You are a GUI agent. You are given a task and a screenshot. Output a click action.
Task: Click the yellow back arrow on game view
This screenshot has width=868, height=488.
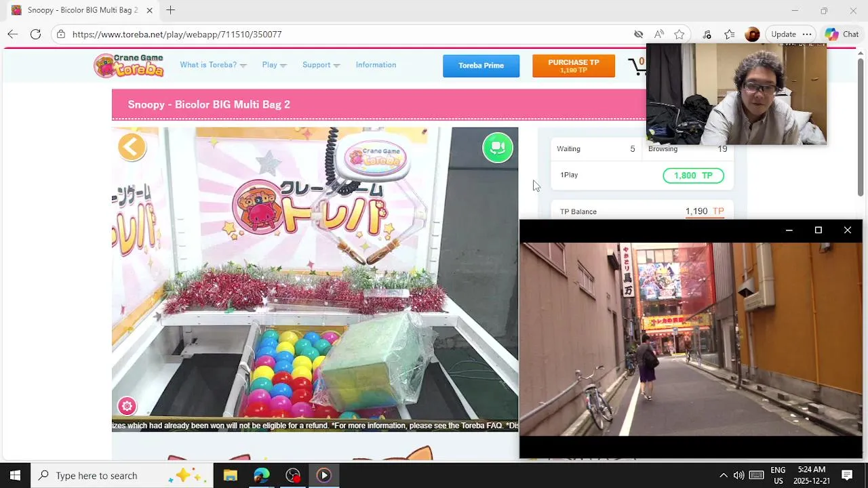pyautogui.click(x=132, y=146)
